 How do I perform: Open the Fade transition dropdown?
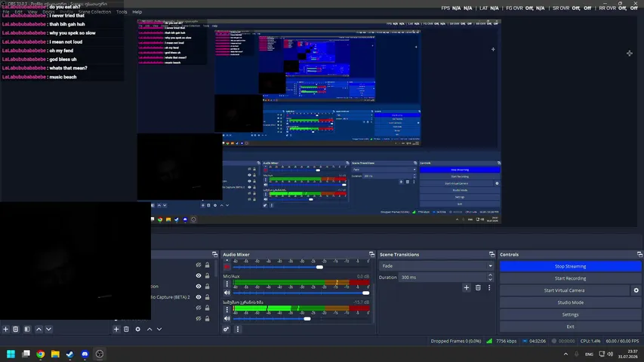(436, 266)
